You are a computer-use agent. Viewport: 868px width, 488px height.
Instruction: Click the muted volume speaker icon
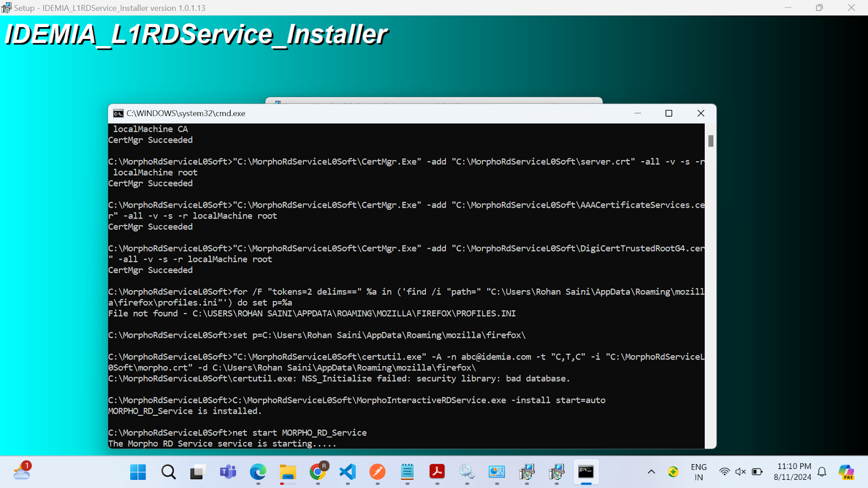point(741,472)
